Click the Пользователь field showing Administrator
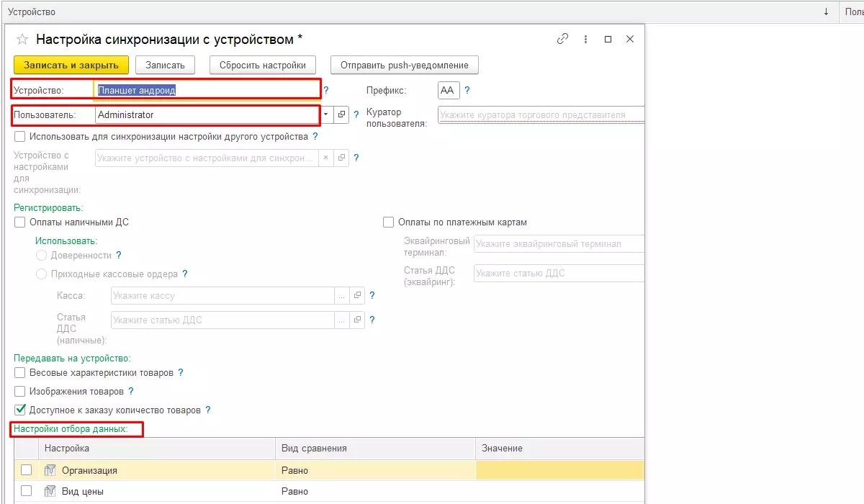864x504 pixels. click(x=207, y=114)
